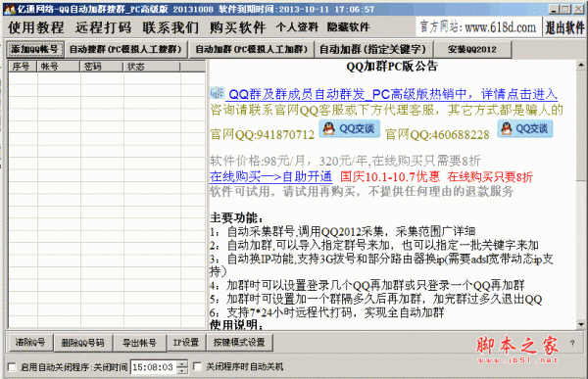Switch to 自动搜群(PC模拟人工搜群) tab
588x379 pixels.
[125, 49]
